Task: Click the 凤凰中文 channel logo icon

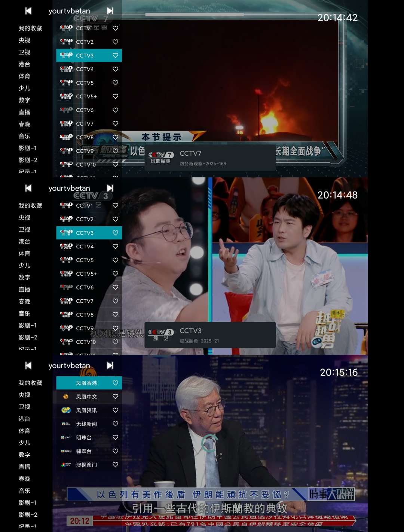Action: coord(66,397)
